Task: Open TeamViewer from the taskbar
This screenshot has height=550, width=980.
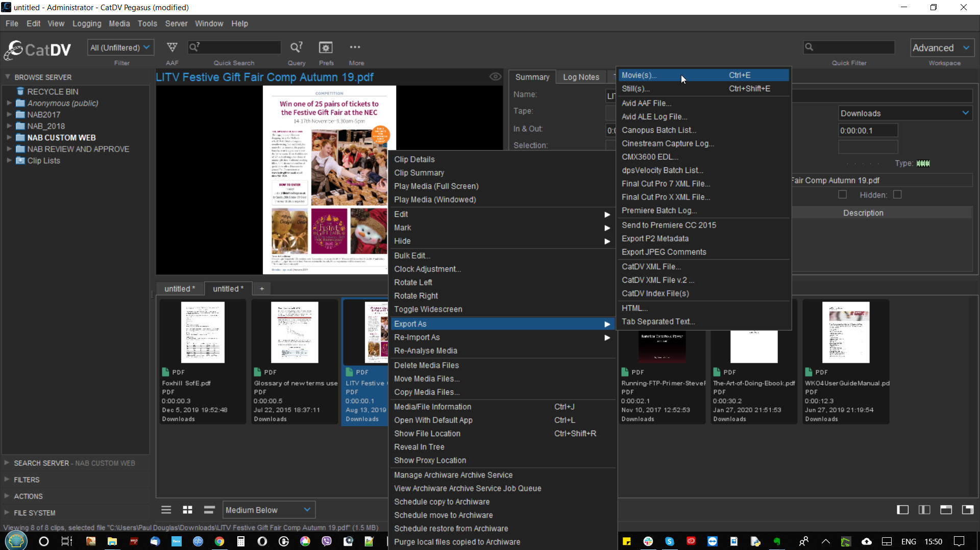Action: [713, 541]
